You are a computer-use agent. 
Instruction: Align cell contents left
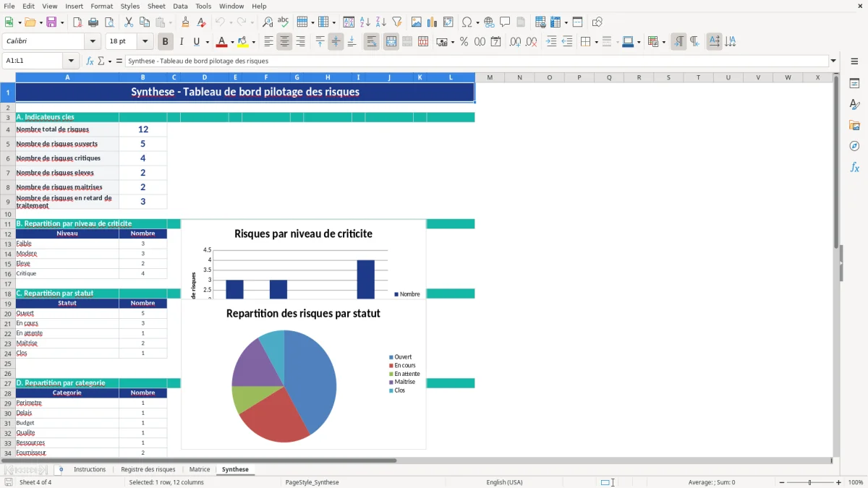(x=268, y=42)
